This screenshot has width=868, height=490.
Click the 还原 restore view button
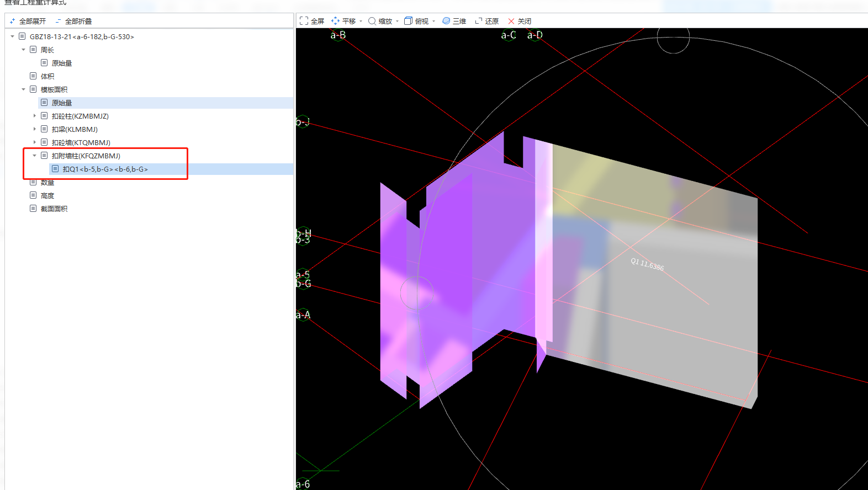(x=487, y=21)
